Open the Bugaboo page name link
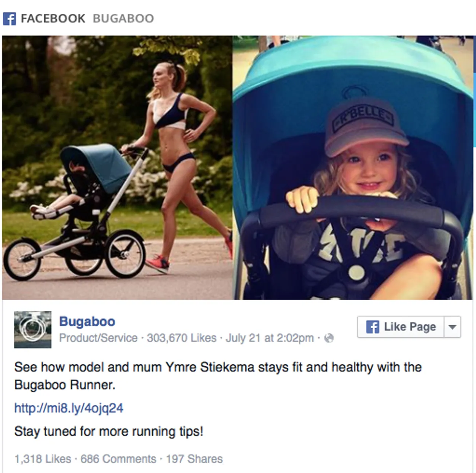 pos(87,322)
